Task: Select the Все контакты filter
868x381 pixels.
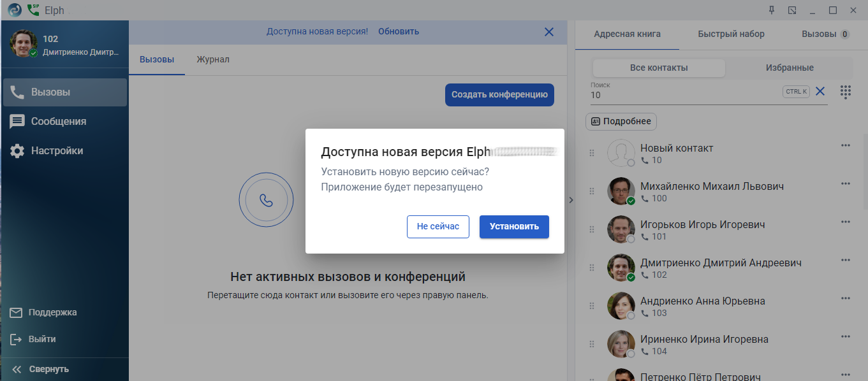Action: pos(659,68)
